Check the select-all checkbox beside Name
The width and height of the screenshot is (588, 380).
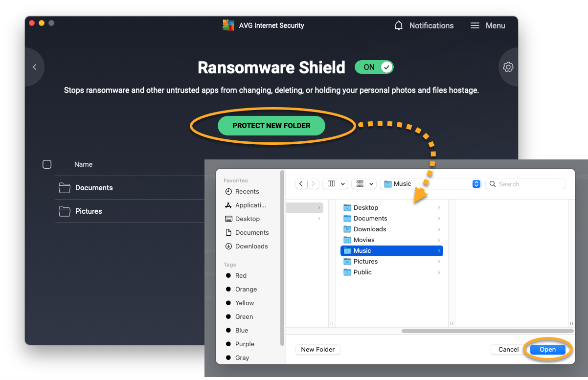pyautogui.click(x=47, y=164)
